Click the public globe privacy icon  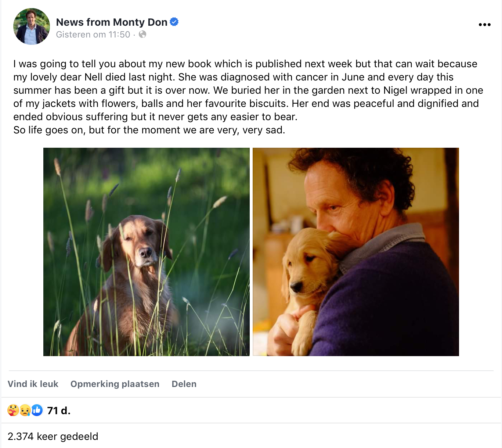(142, 34)
